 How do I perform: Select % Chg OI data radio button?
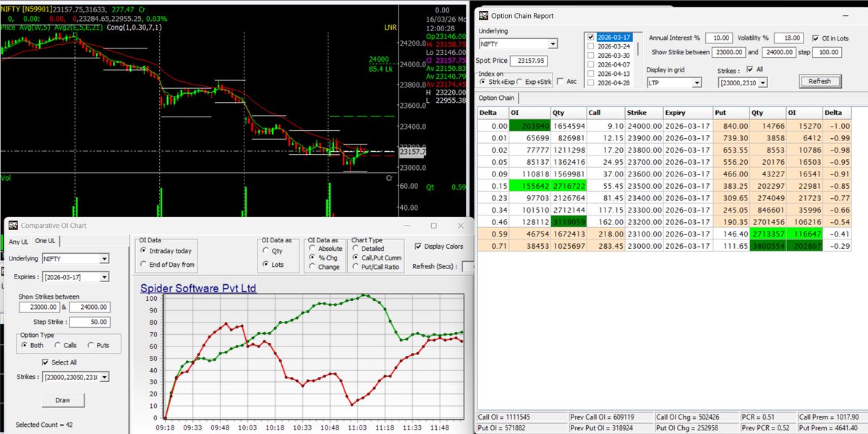click(313, 258)
